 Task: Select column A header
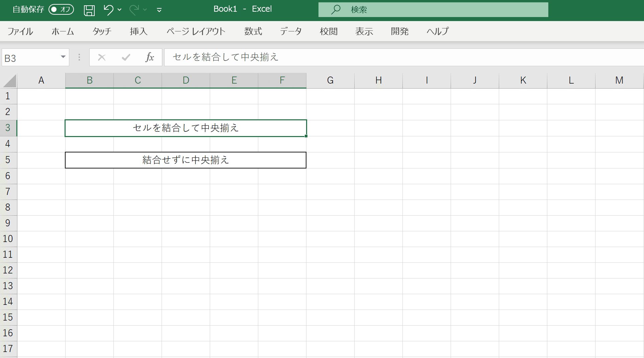[x=41, y=81]
